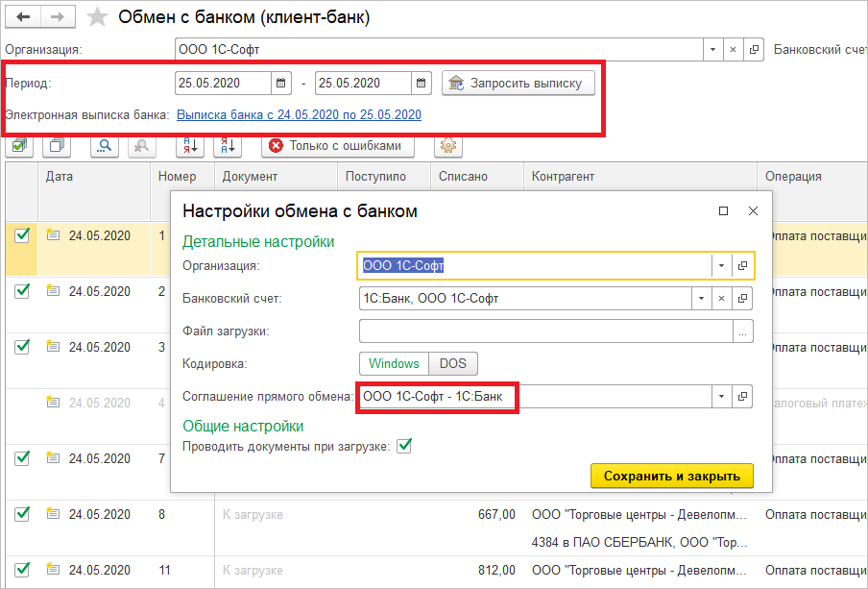Image resolution: width=868 pixels, height=589 pixels.
Task: Expand top Организация dropdown list
Action: pyautogui.click(x=713, y=50)
